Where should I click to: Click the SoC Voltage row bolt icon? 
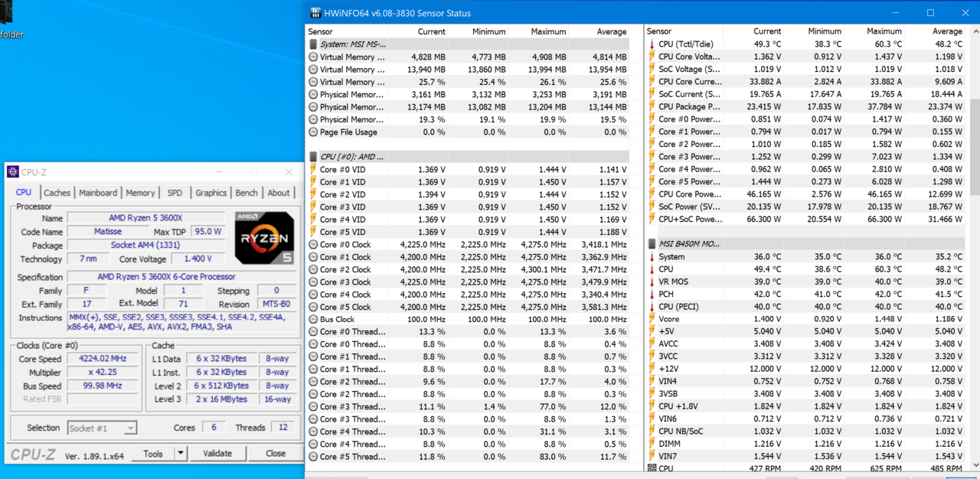coord(652,70)
